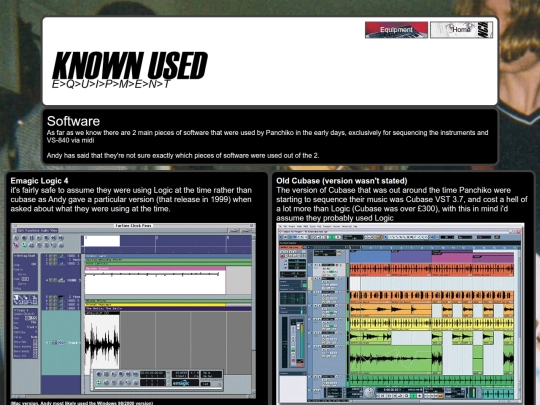Click the 'Software' section heading
The height and width of the screenshot is (405, 540).
click(73, 121)
